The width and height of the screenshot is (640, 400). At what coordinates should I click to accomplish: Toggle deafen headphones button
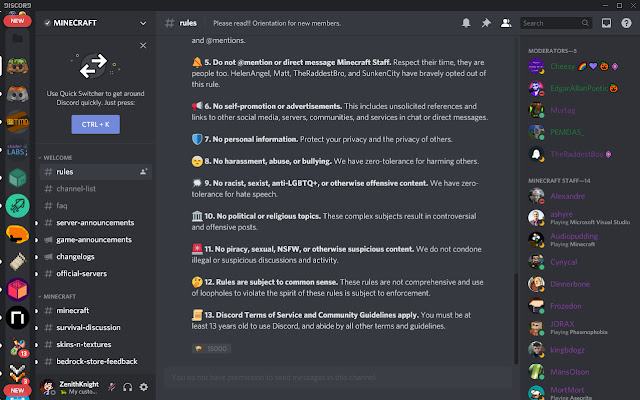(x=128, y=387)
